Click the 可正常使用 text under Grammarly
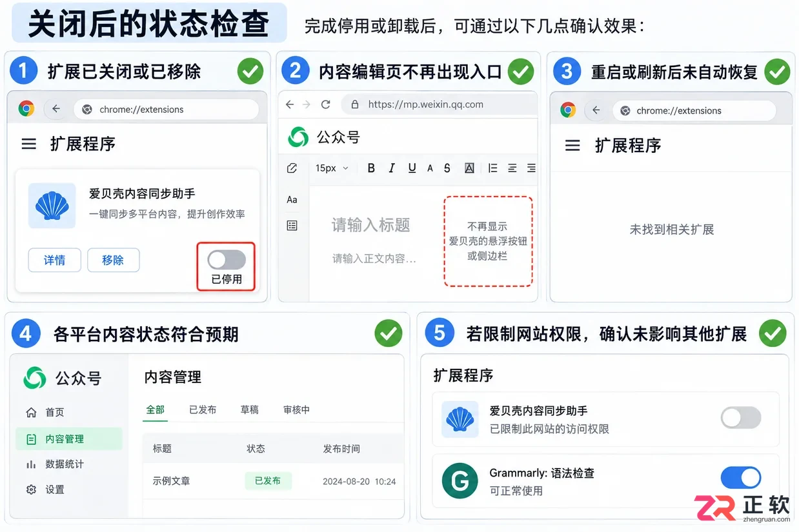This screenshot has height=532, width=799. coord(516,491)
